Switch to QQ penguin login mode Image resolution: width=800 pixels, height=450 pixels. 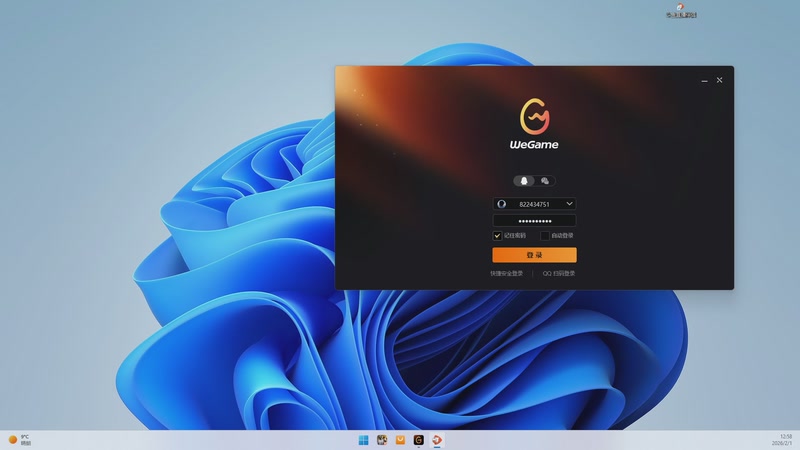(524, 181)
